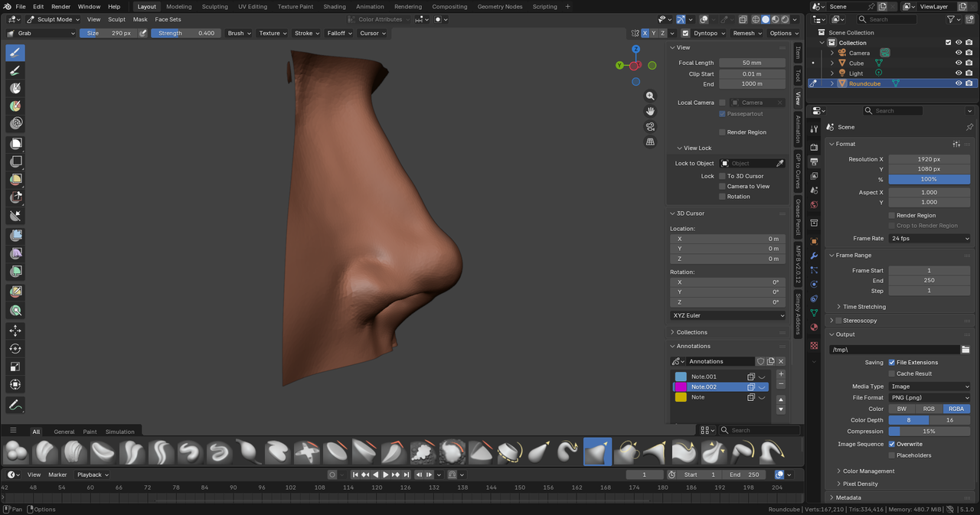The width and height of the screenshot is (980, 515).
Task: Toggle camera view icon in viewport
Action: pos(650,126)
